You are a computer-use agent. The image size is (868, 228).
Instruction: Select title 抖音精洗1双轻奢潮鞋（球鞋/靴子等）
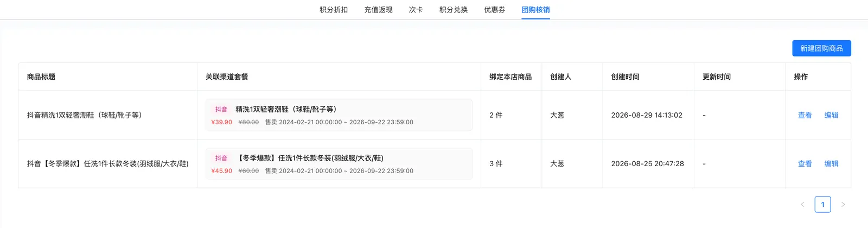click(85, 115)
